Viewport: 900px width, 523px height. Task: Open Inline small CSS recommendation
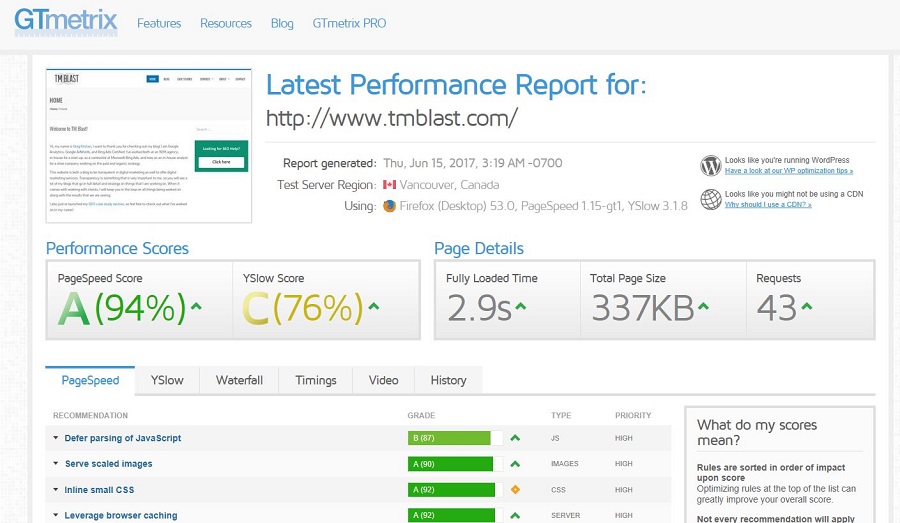(99, 490)
